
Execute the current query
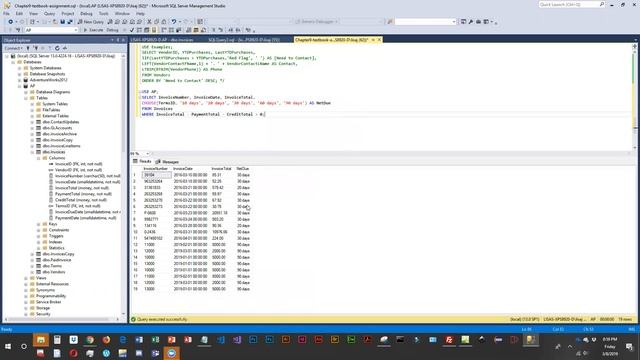point(93,30)
